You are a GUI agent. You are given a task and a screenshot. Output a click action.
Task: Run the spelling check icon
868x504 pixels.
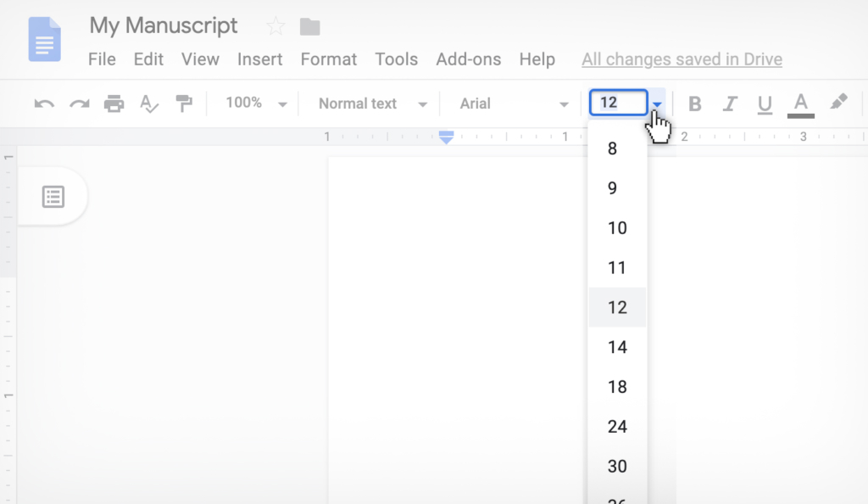(x=148, y=103)
